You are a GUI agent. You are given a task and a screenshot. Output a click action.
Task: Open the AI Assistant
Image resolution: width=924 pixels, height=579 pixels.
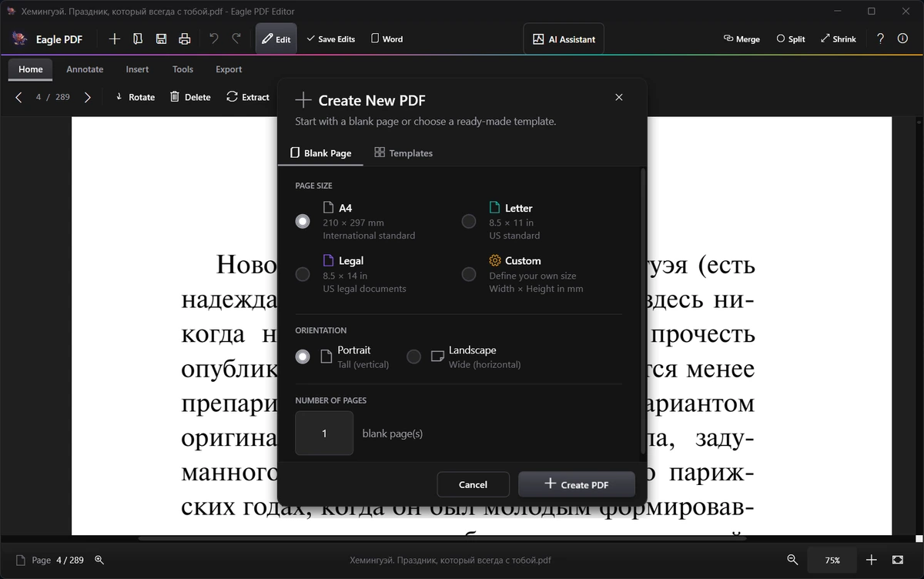[564, 39]
